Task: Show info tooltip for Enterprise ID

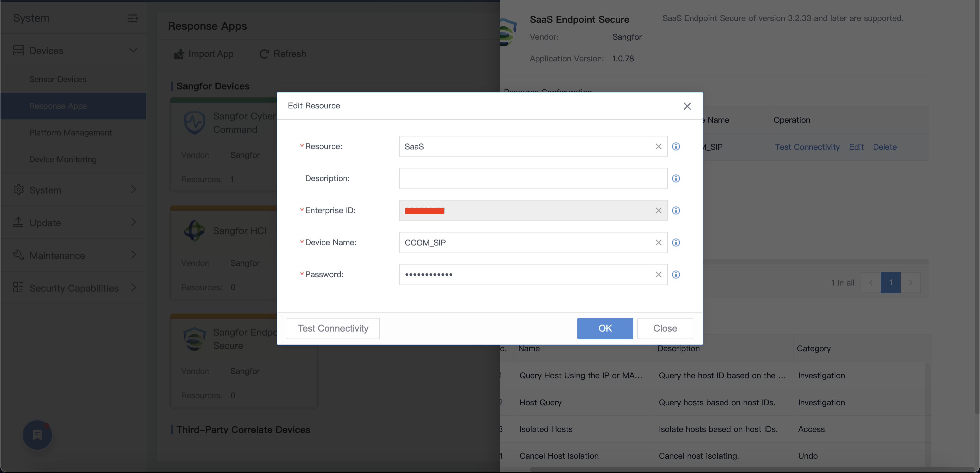Action: [676, 210]
